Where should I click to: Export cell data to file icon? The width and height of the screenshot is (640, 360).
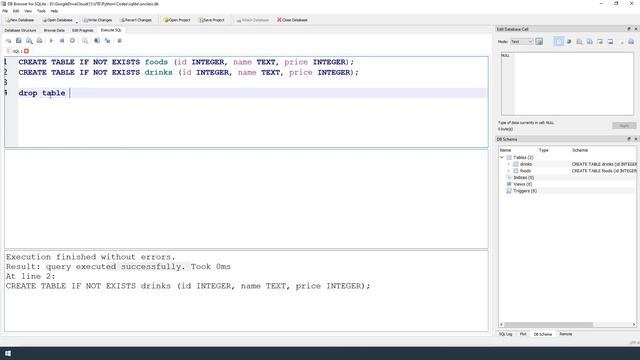[x=590, y=42]
